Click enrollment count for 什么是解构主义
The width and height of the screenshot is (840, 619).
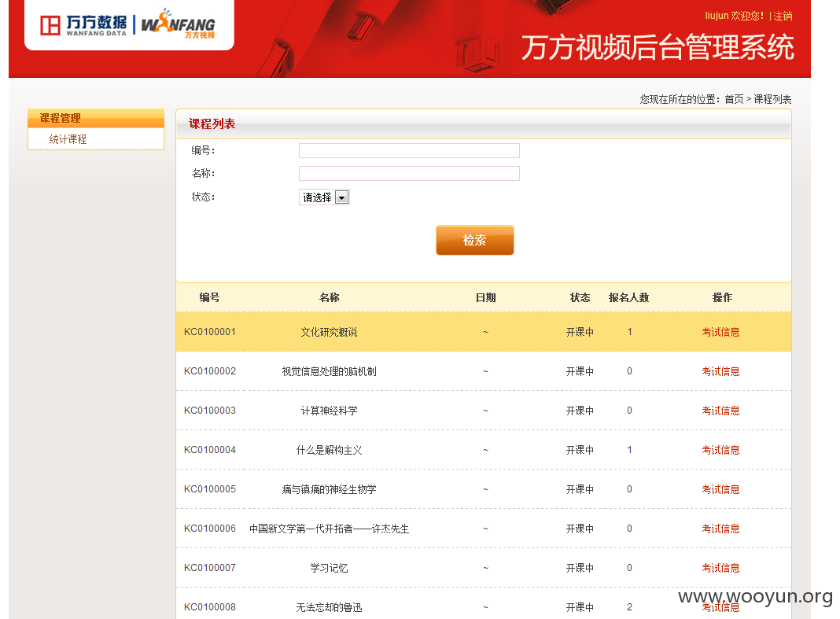coord(629,450)
